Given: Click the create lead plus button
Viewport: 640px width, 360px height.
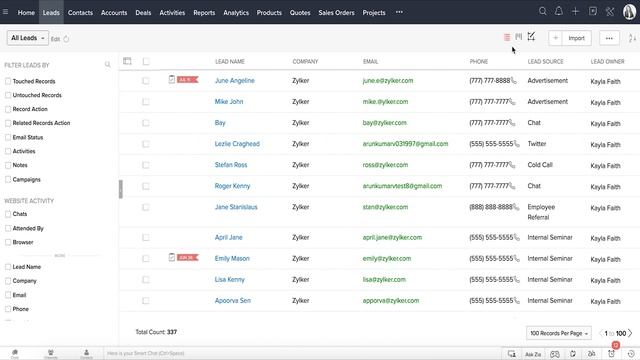Looking at the screenshot, I should (x=555, y=38).
